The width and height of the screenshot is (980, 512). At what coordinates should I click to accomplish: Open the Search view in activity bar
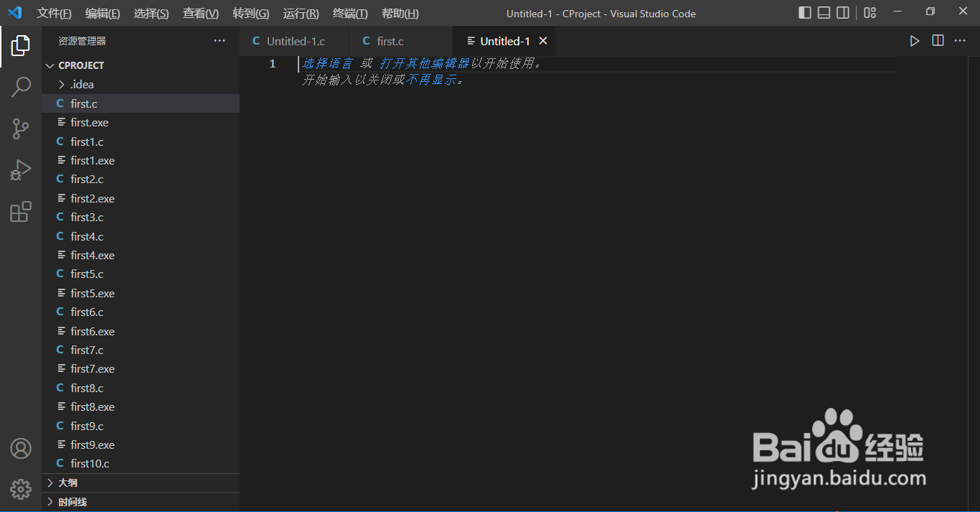pyautogui.click(x=21, y=88)
